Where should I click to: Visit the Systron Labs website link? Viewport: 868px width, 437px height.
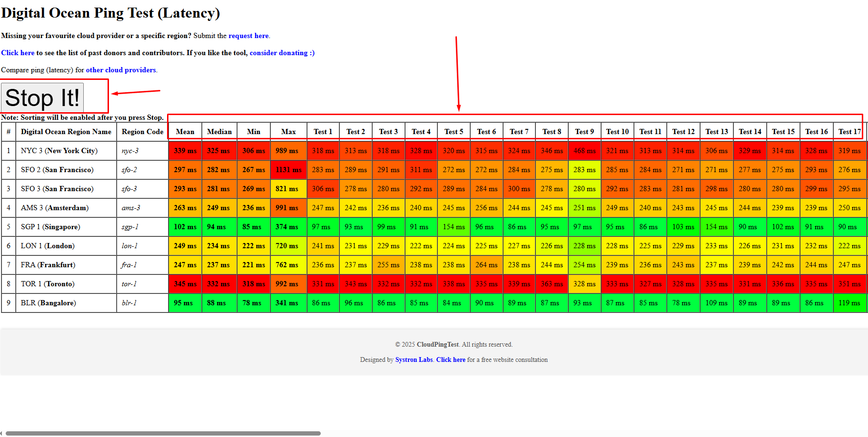click(413, 359)
